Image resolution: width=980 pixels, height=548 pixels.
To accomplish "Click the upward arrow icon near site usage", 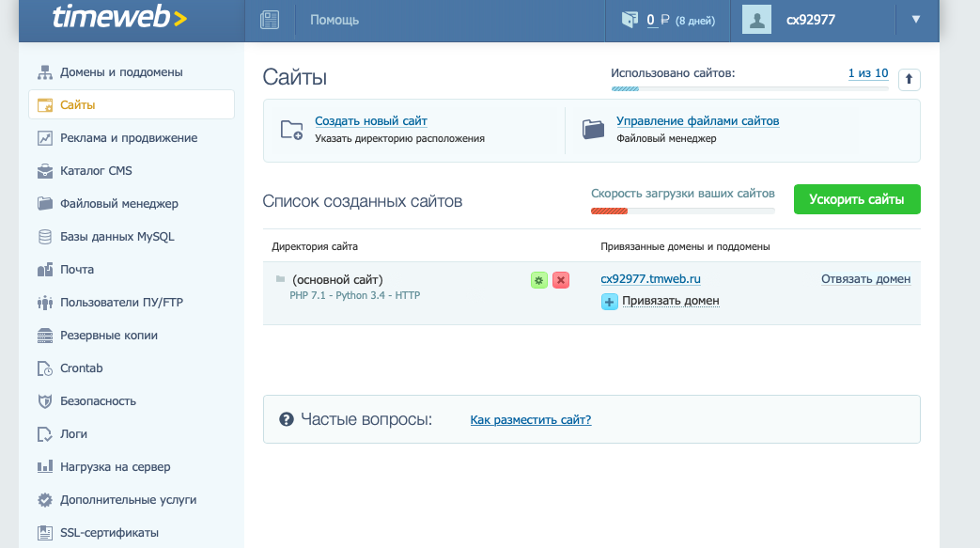I will 909,80.
